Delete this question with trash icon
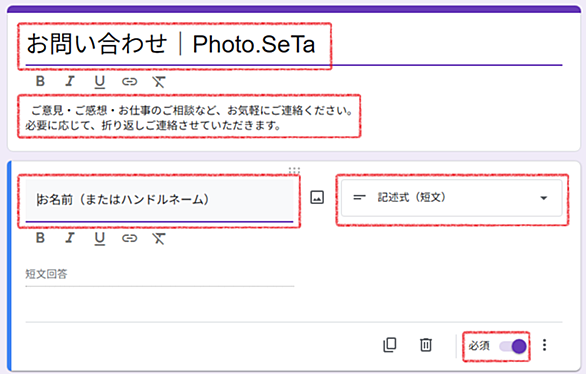The image size is (586, 374). point(426,345)
